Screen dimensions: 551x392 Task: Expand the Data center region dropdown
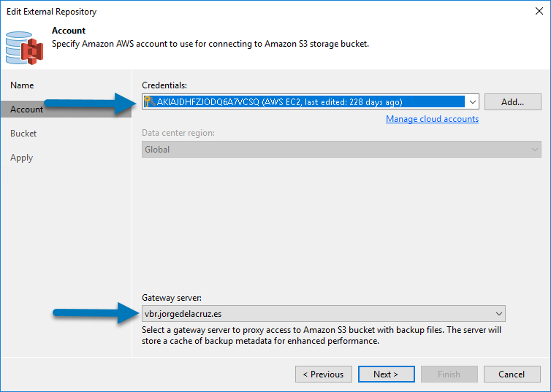coord(534,150)
